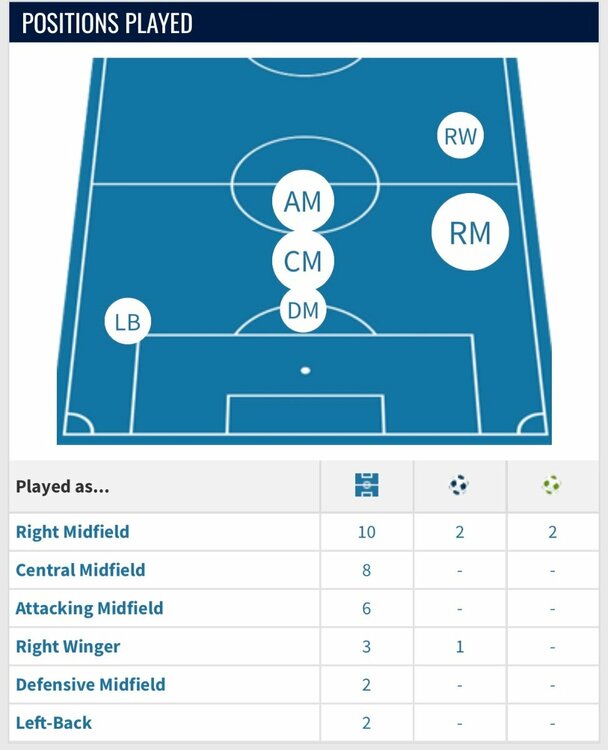Open the Defensive Midfield link
Image resolution: width=608 pixels, height=750 pixels.
tap(90, 684)
